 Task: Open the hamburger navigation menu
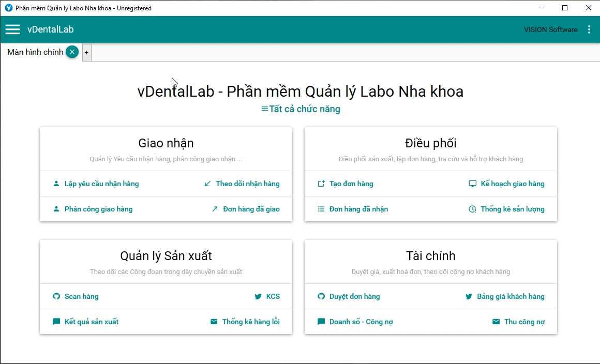click(x=12, y=29)
